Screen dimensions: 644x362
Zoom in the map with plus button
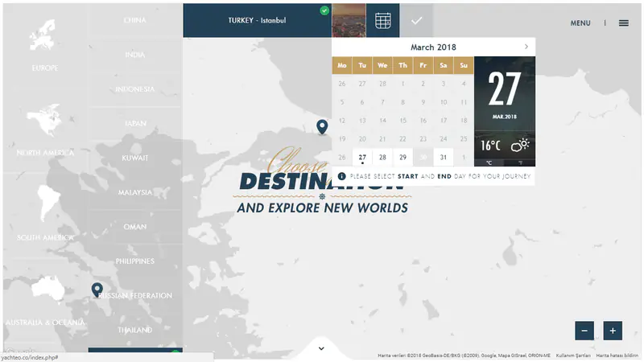613,331
